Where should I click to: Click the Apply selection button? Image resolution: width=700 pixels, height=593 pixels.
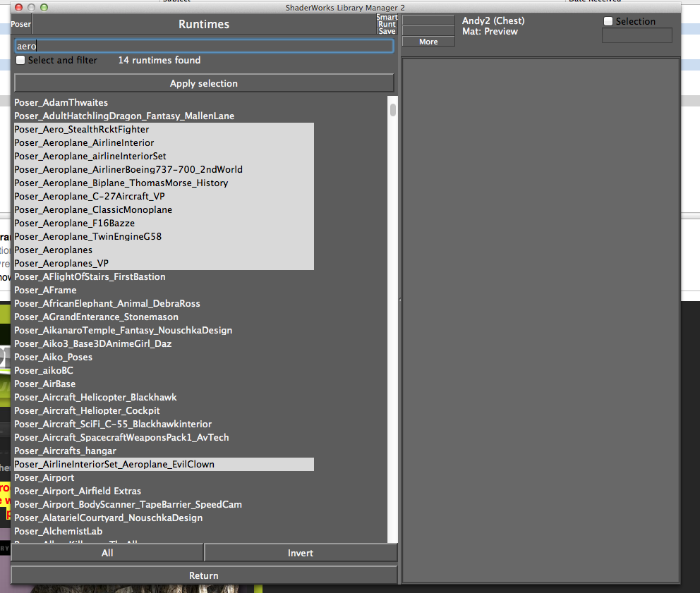pyautogui.click(x=204, y=83)
